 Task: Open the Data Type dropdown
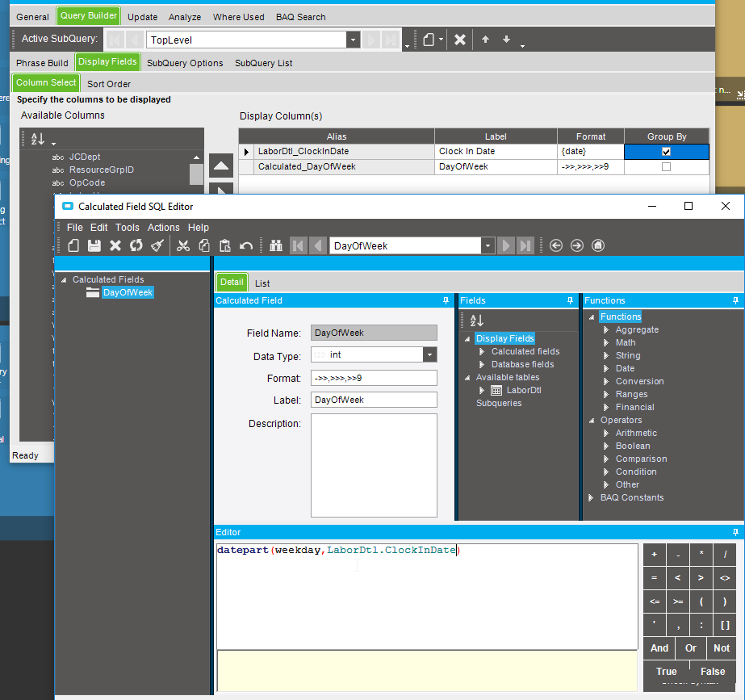(429, 355)
